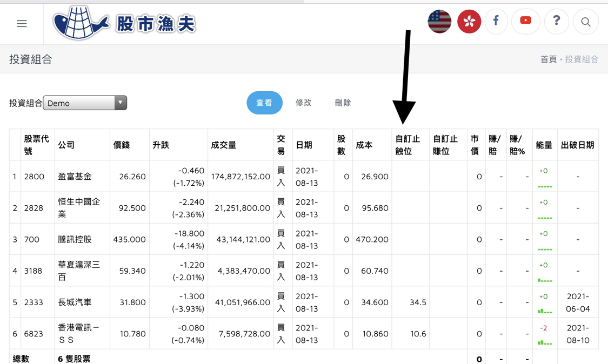608x364 pixels.
Task: Click energy bar chart for 2800 row
Action: pos(545,186)
